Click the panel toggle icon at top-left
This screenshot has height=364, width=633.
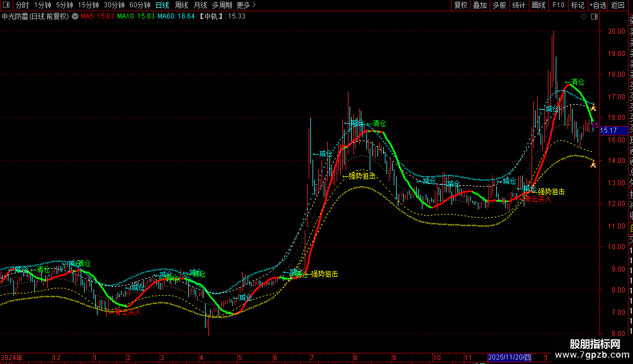point(6,5)
